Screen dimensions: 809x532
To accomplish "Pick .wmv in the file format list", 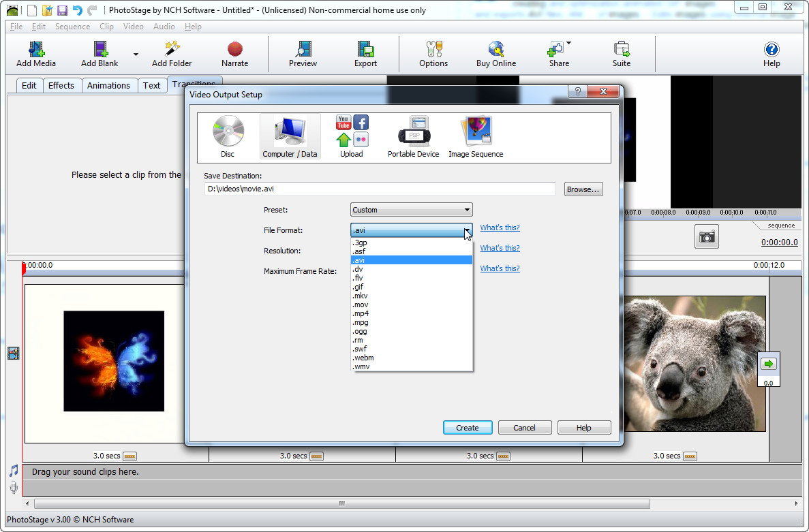I will pyautogui.click(x=411, y=366).
